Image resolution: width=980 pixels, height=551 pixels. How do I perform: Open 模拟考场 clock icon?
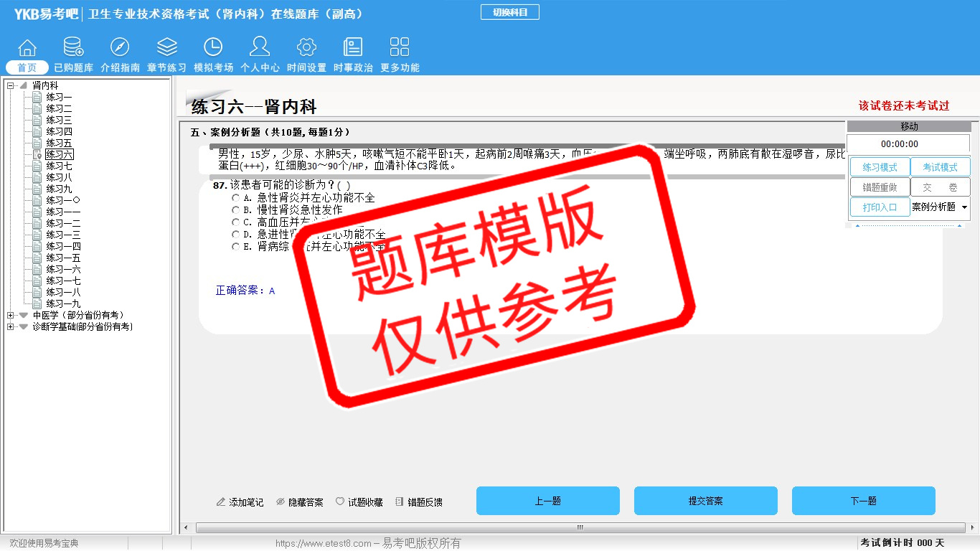coord(213,48)
